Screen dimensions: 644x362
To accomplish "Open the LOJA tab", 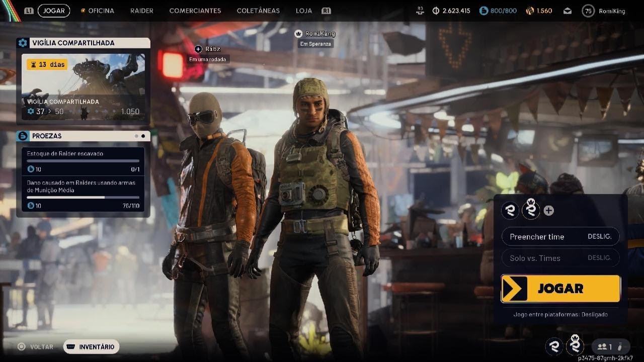I will 304,11.
